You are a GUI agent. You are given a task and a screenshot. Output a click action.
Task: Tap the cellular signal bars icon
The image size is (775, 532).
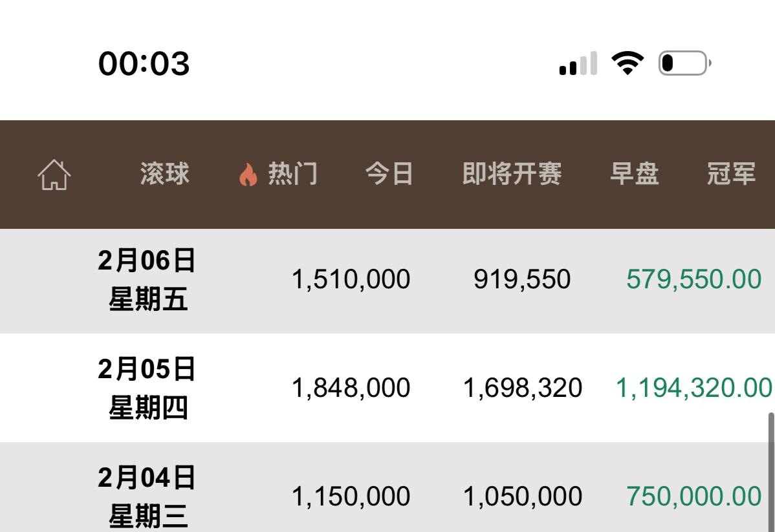tap(578, 64)
